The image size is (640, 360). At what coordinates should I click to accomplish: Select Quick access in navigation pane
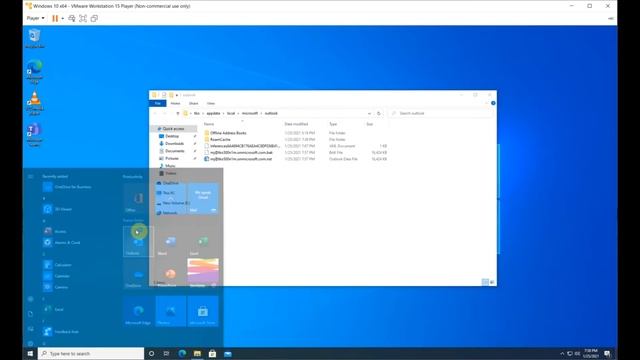click(173, 129)
